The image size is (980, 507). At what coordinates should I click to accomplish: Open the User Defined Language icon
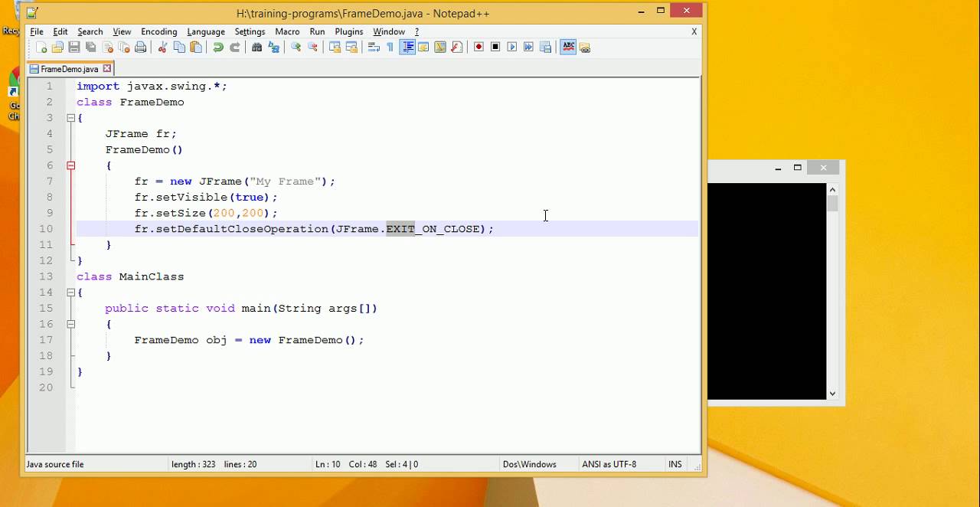tap(423, 47)
